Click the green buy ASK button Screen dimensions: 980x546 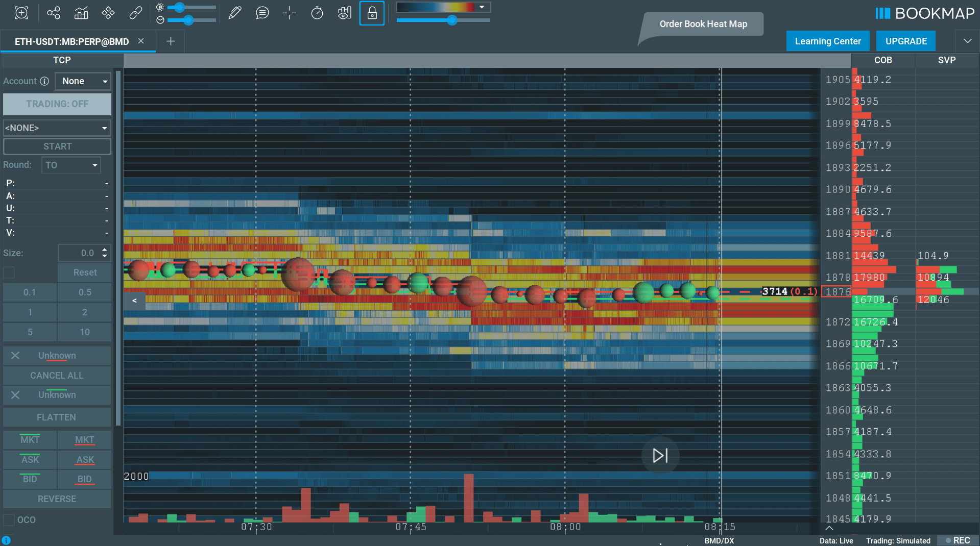coord(30,460)
